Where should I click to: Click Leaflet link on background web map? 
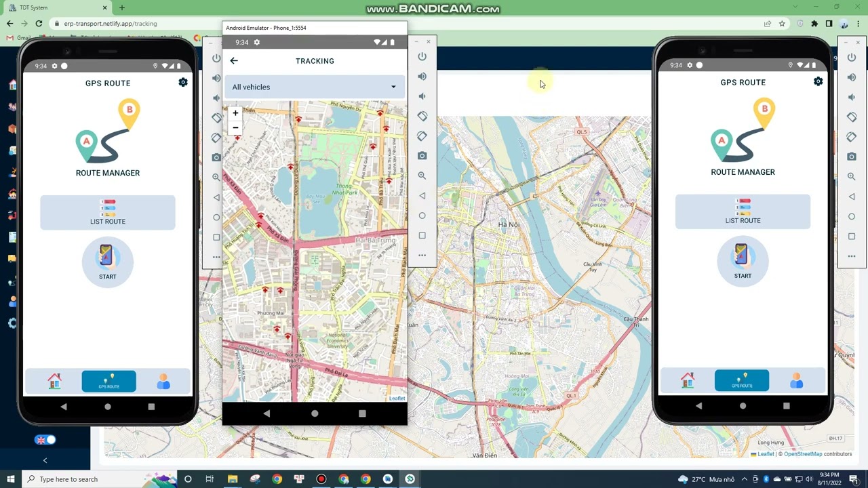(x=766, y=454)
